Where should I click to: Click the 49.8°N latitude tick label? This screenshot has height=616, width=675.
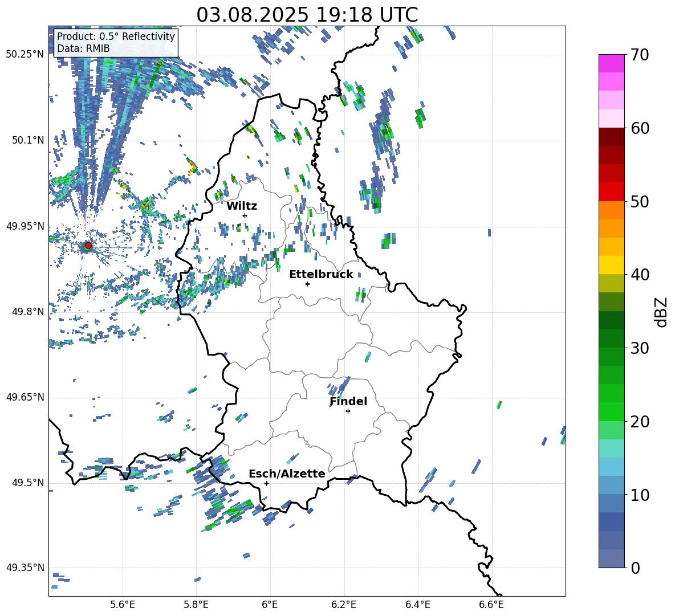point(28,312)
